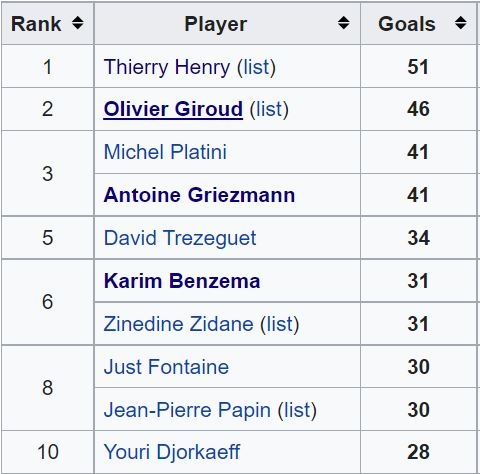This screenshot has width=480, height=474.
Task: Open goals list next to Zinedine Zidane
Action: coord(280,324)
